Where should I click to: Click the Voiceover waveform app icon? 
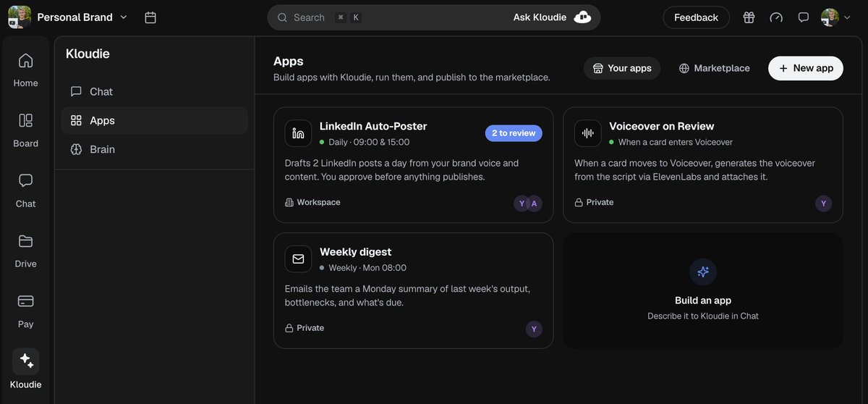(588, 133)
